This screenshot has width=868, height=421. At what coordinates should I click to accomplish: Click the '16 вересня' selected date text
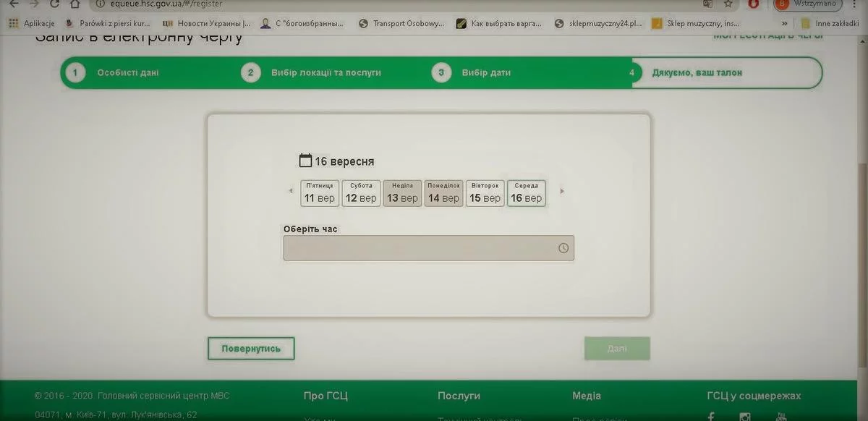point(344,161)
